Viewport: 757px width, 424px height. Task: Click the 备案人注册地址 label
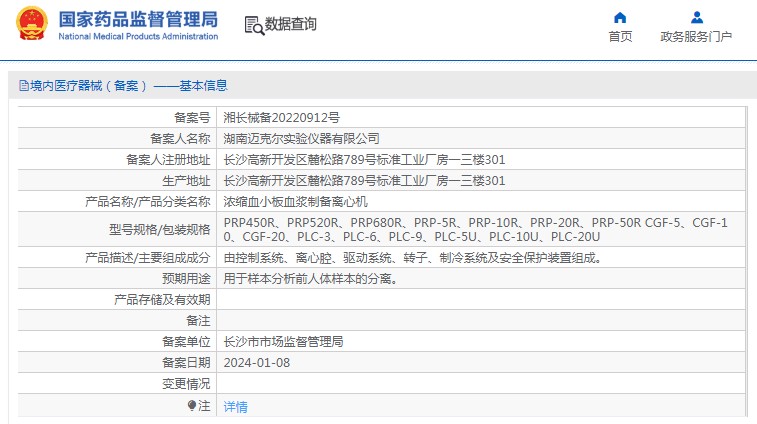pyautogui.click(x=168, y=159)
